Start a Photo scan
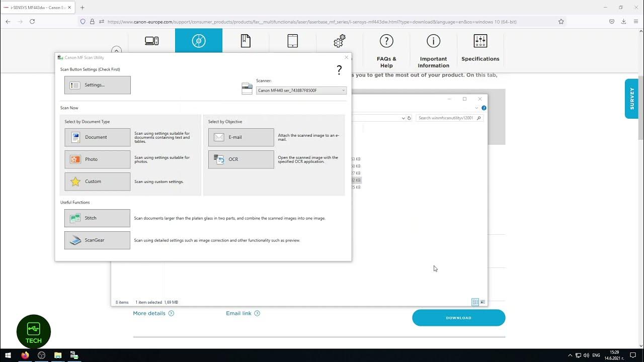The image size is (644, 362). (97, 159)
